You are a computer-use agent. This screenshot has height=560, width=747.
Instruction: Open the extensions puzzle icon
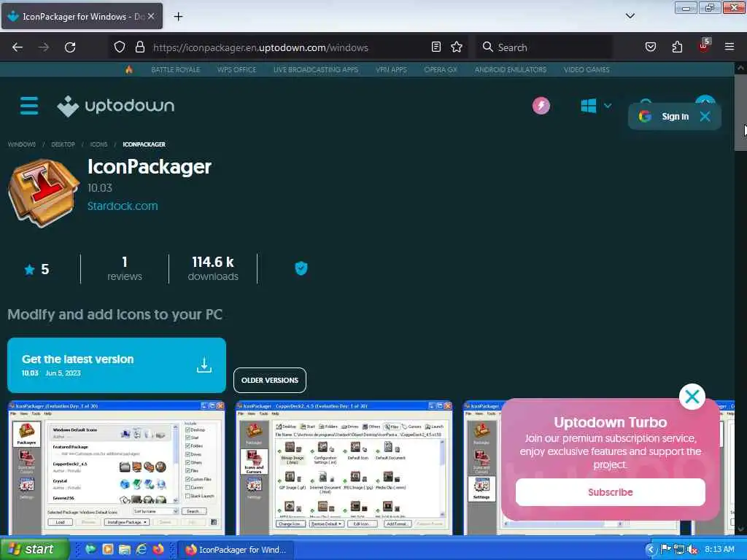(677, 47)
